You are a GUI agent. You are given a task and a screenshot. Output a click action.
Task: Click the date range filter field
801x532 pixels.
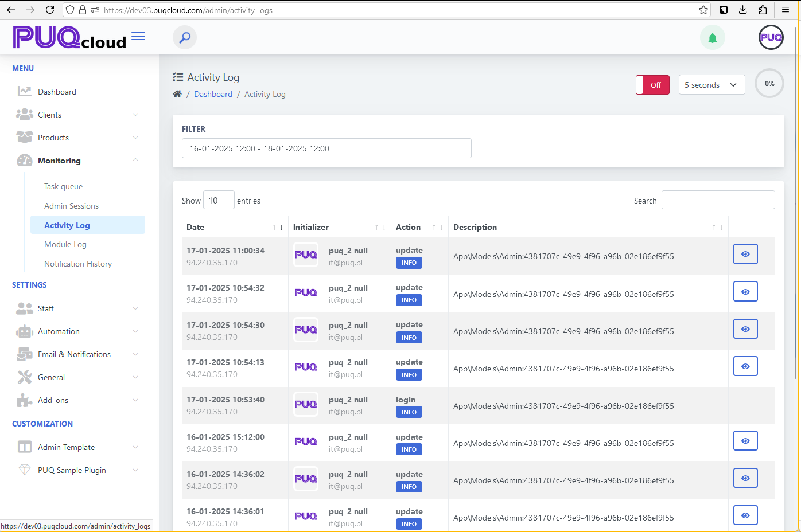[x=326, y=148]
